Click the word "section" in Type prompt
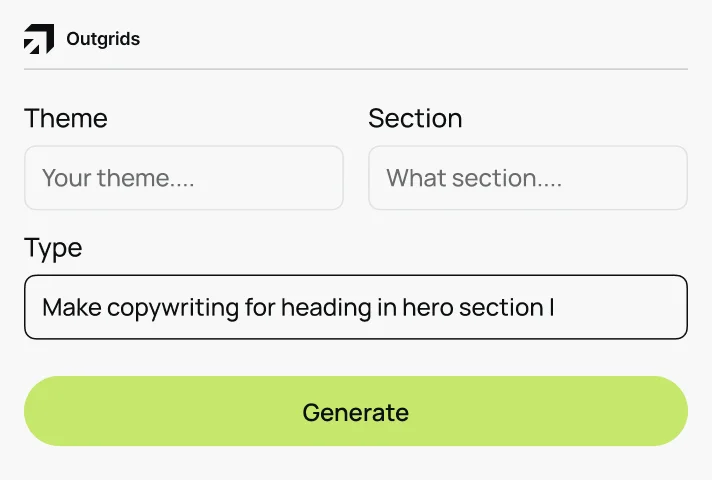The height and width of the screenshot is (480, 712). click(501, 307)
